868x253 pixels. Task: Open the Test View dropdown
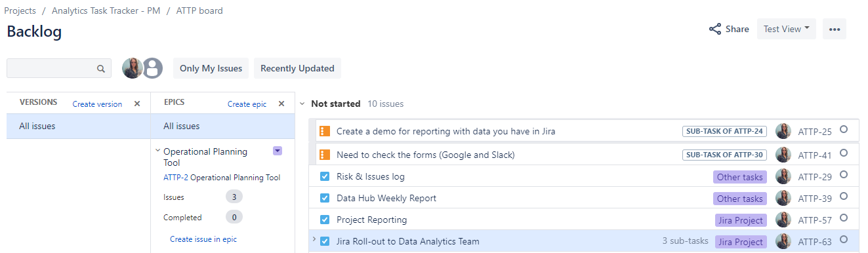[786, 29]
